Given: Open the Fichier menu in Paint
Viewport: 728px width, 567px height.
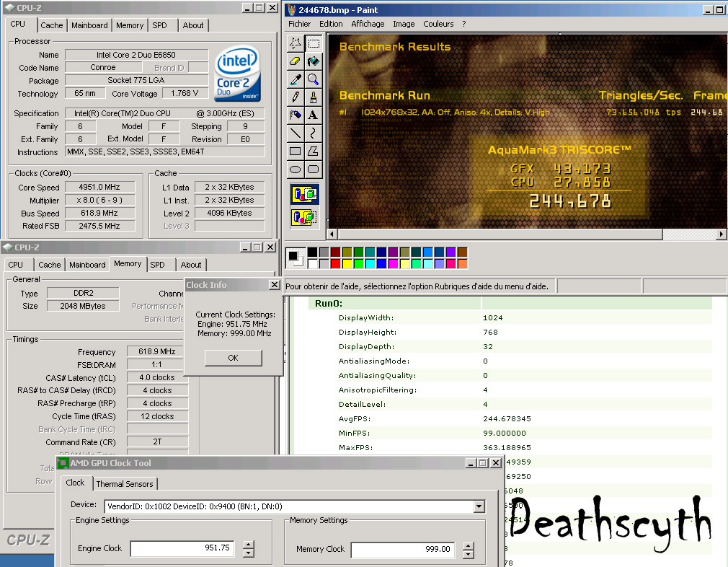Looking at the screenshot, I should tap(299, 24).
